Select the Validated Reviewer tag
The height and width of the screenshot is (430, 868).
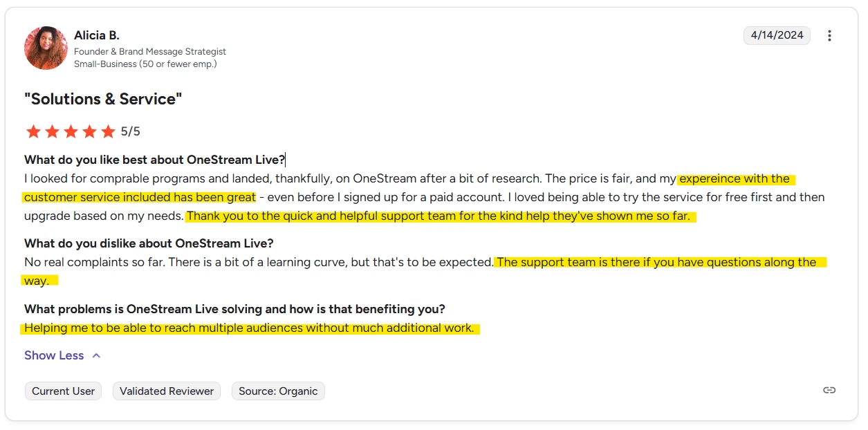pos(166,391)
